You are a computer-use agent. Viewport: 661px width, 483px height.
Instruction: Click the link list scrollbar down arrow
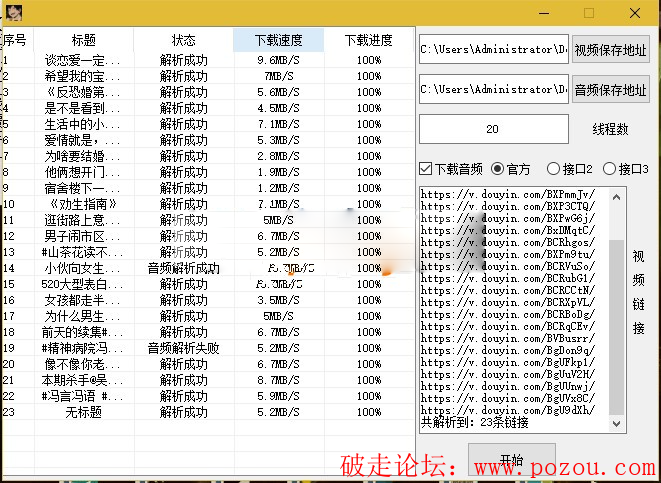click(616, 424)
